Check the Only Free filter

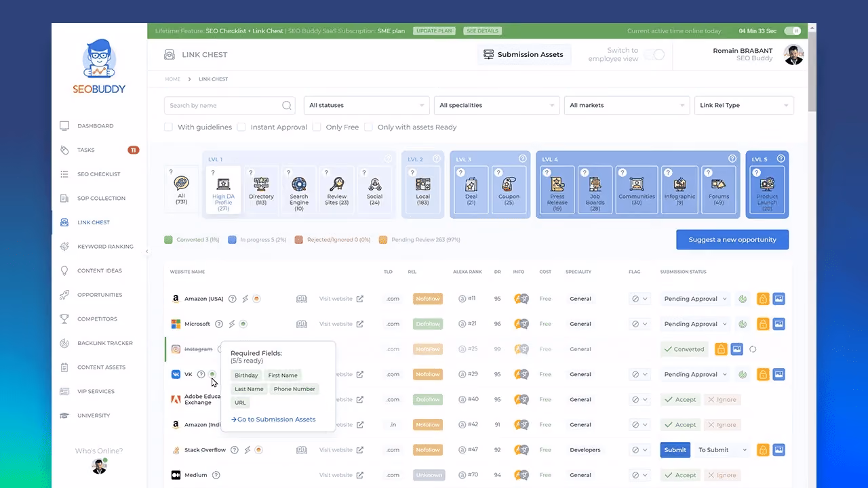pos(317,127)
